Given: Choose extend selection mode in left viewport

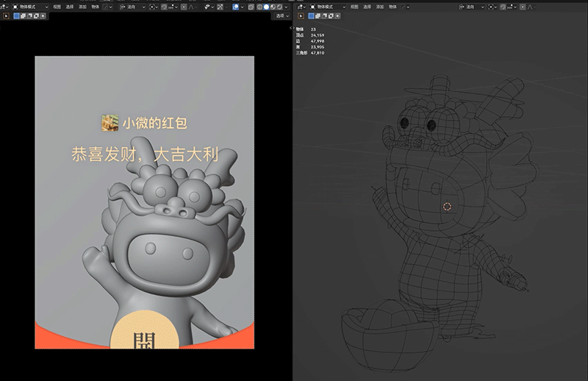Looking at the screenshot, I should point(23,15).
